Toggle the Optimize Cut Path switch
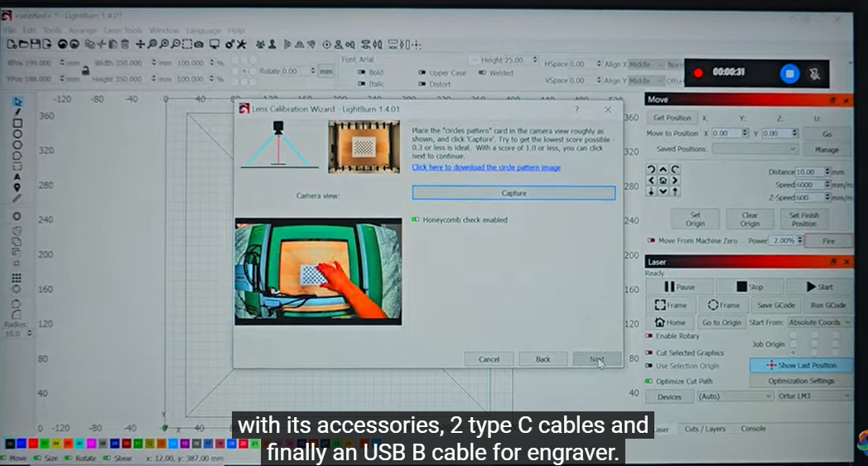Screen dimensions: 868x466 click(649, 382)
